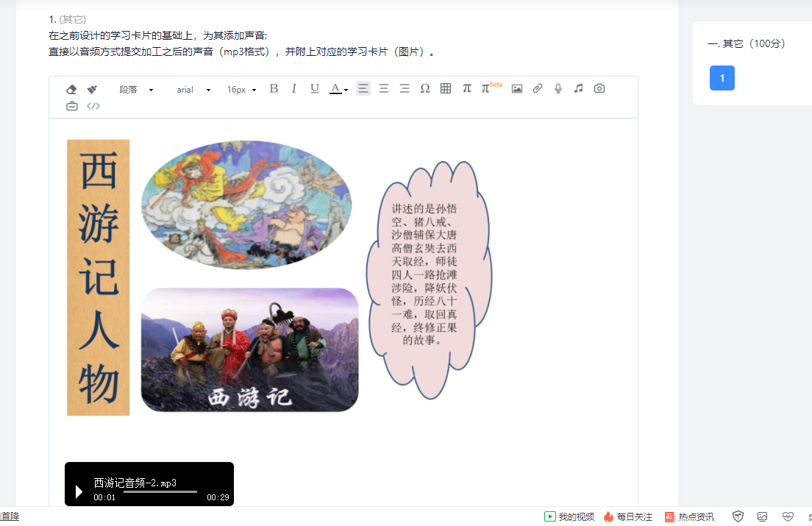The image size is (812, 526).
Task: Click the instruction line 在之前设计的学习卡片的基础上
Action: (x=158, y=36)
